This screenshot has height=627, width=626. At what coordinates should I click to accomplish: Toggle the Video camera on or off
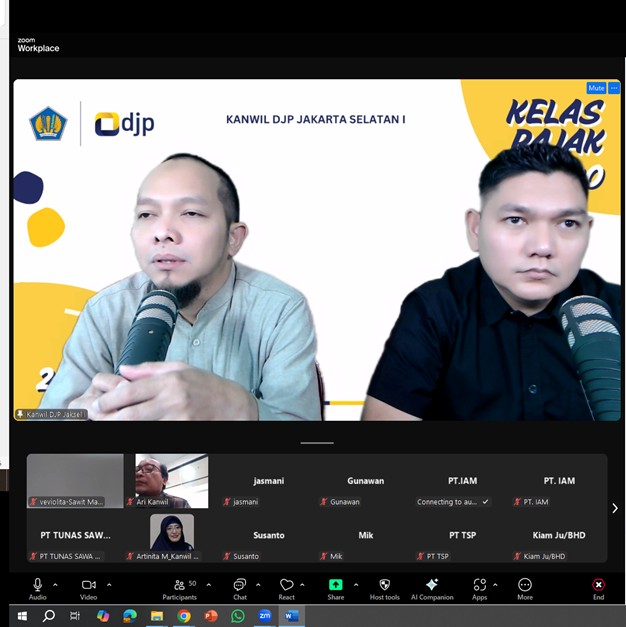pyautogui.click(x=88, y=585)
